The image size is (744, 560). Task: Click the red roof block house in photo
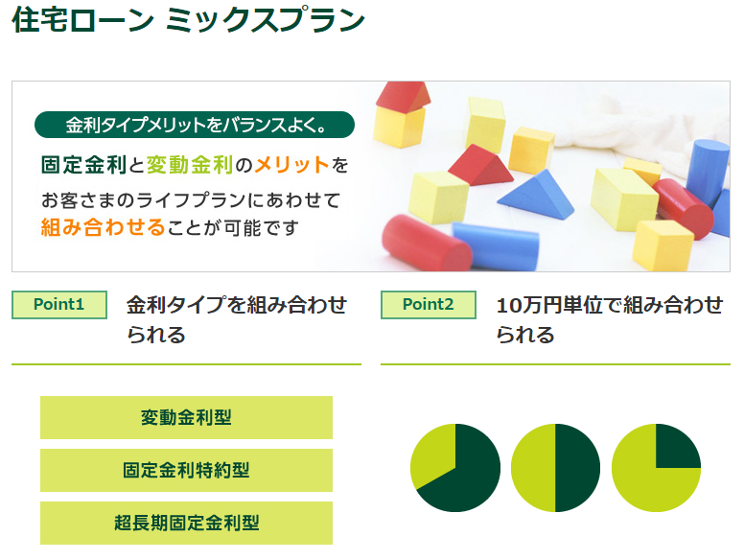click(400, 115)
